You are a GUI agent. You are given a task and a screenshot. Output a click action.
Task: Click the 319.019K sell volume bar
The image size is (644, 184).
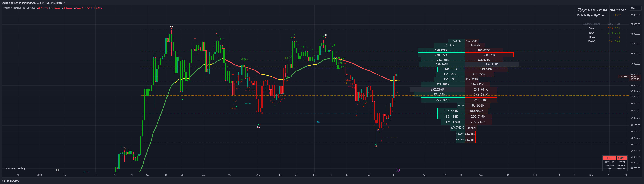point(486,69)
